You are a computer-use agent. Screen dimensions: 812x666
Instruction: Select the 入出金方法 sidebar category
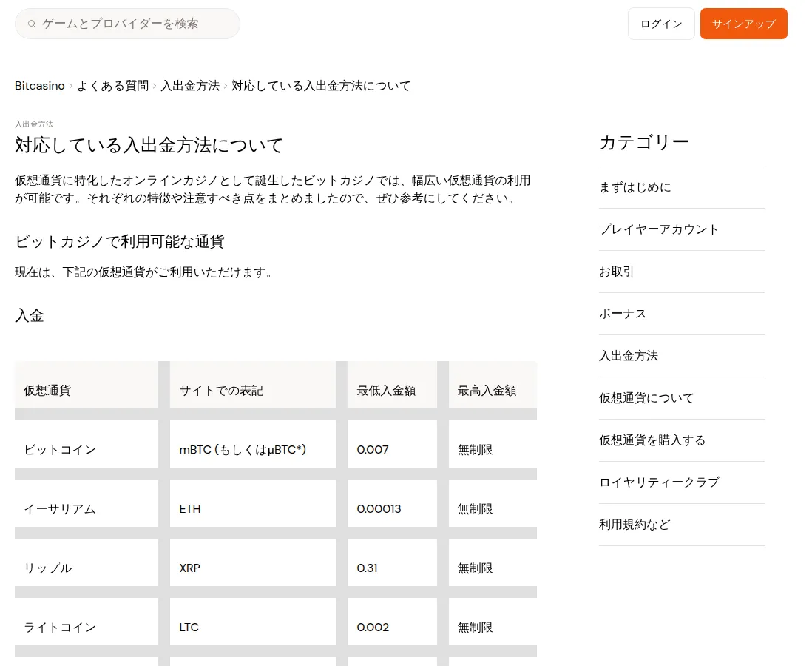682,356
